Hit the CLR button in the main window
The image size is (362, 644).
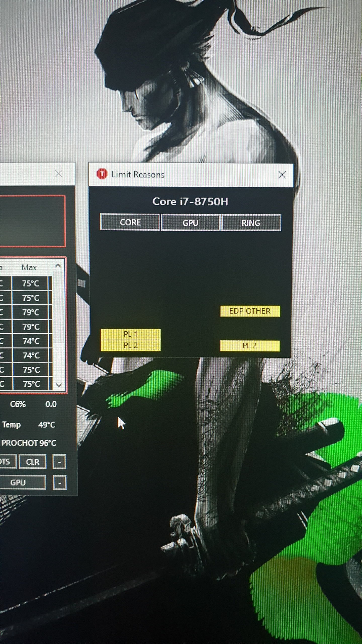click(x=33, y=462)
